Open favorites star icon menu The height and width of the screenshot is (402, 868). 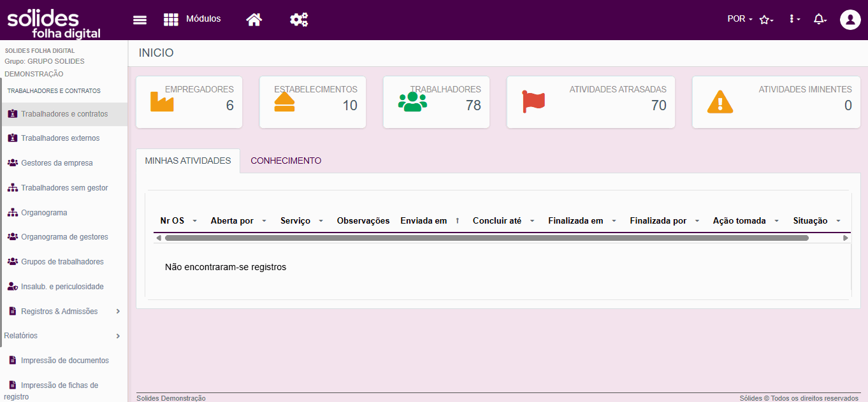click(x=766, y=20)
